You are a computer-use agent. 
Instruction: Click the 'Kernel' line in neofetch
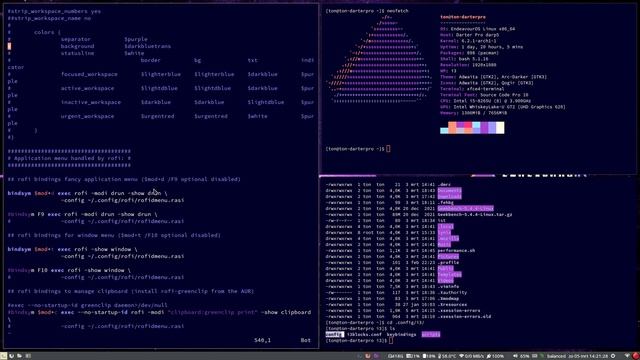pyautogui.click(x=468, y=41)
